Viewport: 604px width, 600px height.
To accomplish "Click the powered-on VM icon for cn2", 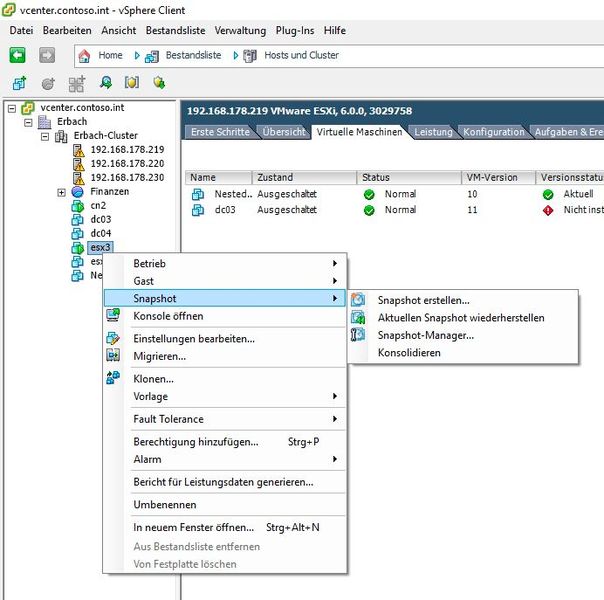I will [77, 206].
